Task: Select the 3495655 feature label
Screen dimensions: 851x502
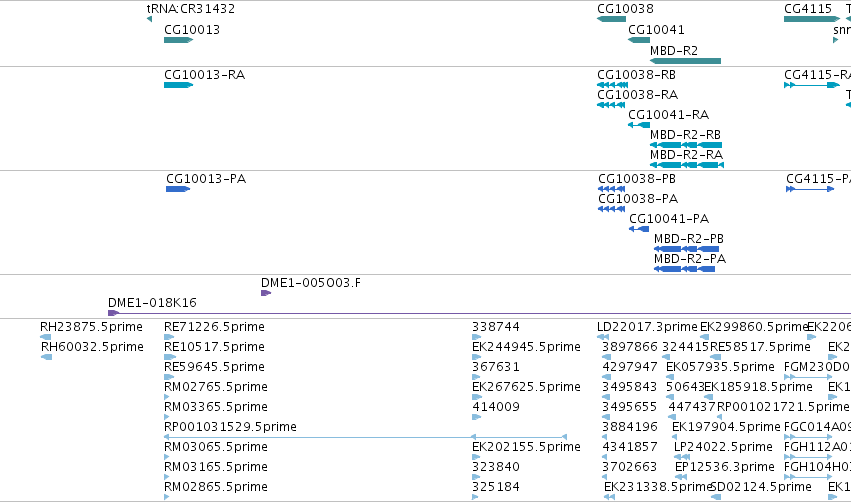Action: point(630,408)
